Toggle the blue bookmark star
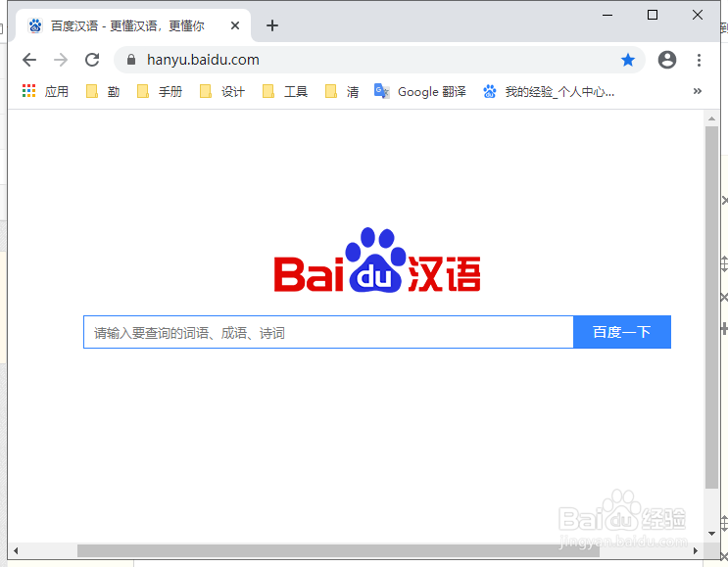 click(628, 60)
